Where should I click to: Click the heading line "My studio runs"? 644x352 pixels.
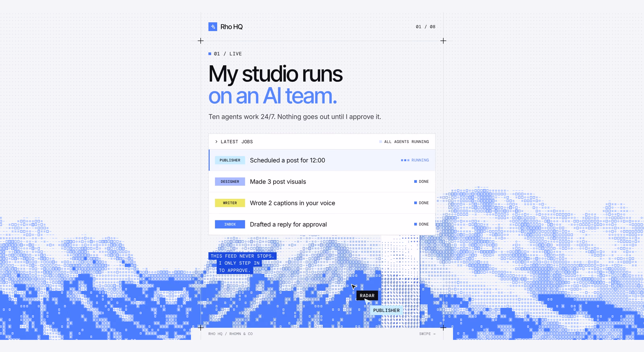275,74
